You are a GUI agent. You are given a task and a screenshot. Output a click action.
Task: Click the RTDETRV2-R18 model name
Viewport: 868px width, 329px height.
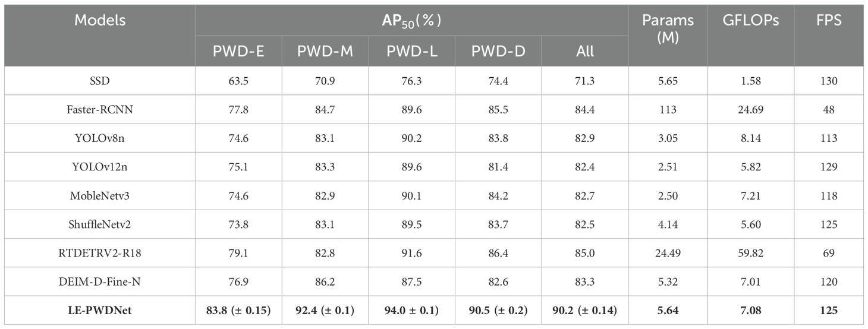coord(100,254)
